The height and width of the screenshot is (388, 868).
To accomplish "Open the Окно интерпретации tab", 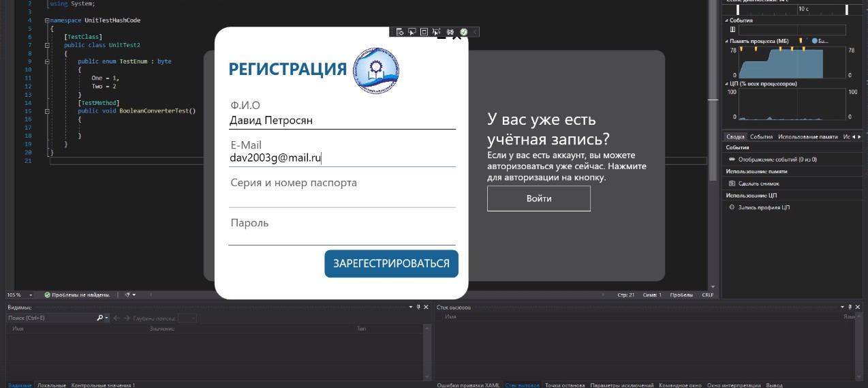I will coord(734,385).
